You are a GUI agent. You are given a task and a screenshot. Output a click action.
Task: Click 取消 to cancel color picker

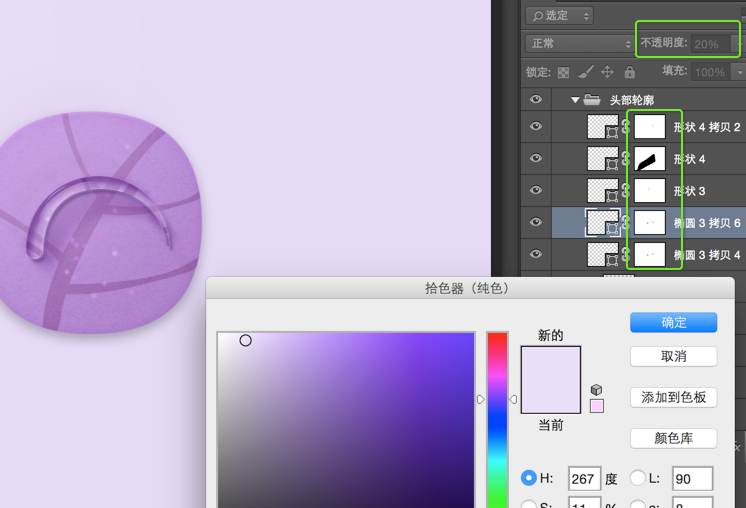tap(673, 356)
